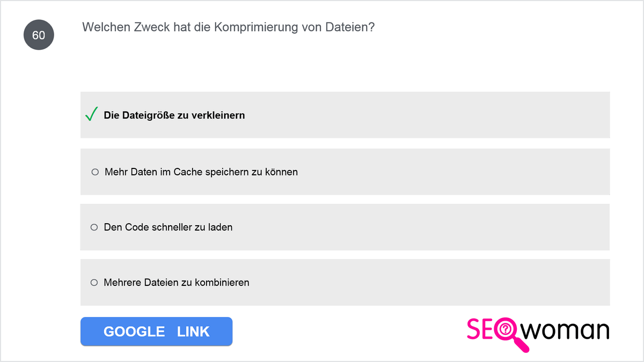Select radio button for Mehrere Dateien
644x362 pixels.
94,283
